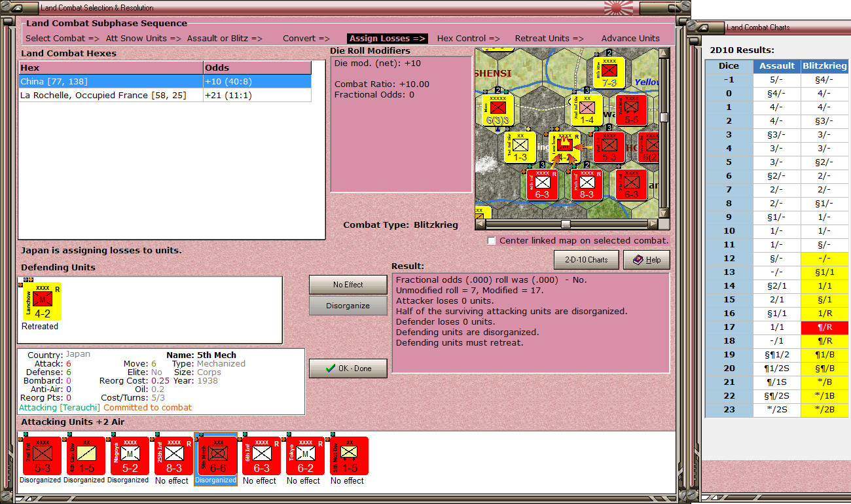This screenshot has width=851, height=504.
Task: Select the La Rochelle, Occupied France combat row
Action: pos(165,95)
